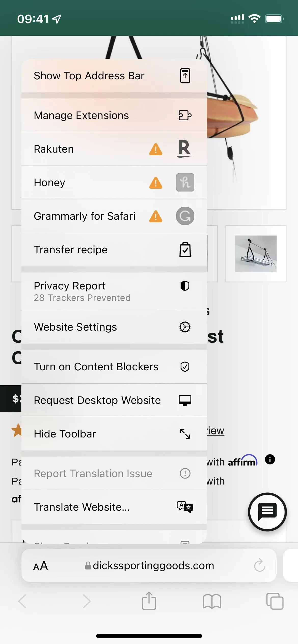This screenshot has height=644, width=298.
Task: Reload the page with refresh icon
Action: tap(260, 565)
